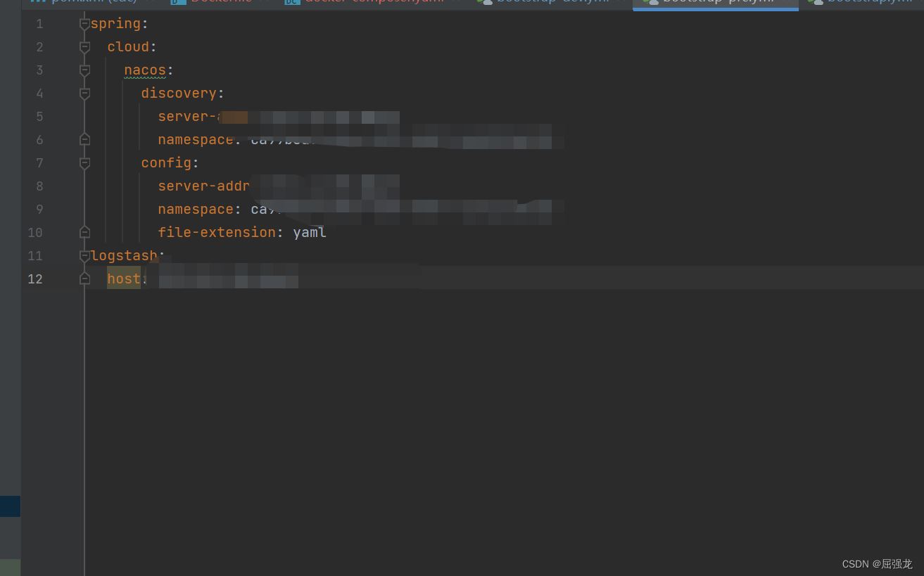Click fold-end marker on the host line
This screenshot has height=576, width=924.
84,279
